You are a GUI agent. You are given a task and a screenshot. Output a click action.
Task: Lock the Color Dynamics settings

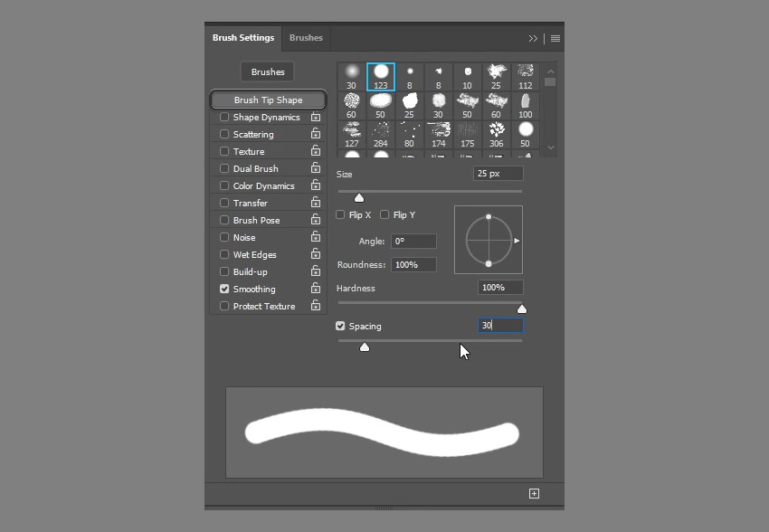[315, 185]
